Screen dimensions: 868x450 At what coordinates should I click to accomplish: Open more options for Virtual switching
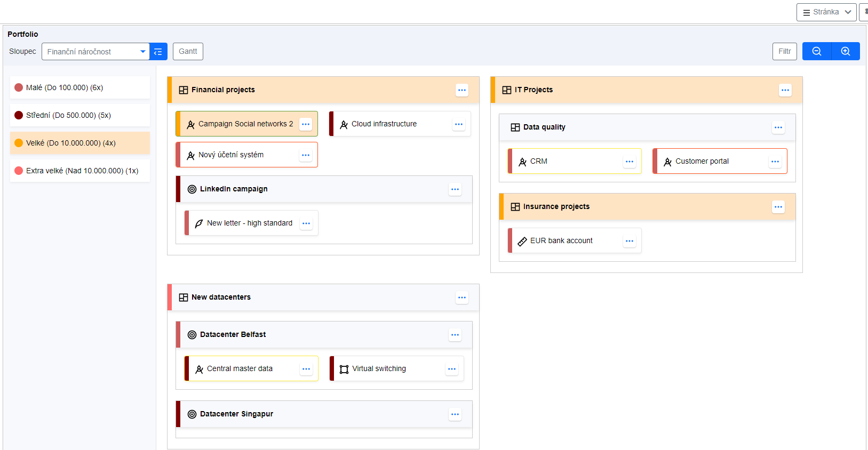click(x=452, y=369)
